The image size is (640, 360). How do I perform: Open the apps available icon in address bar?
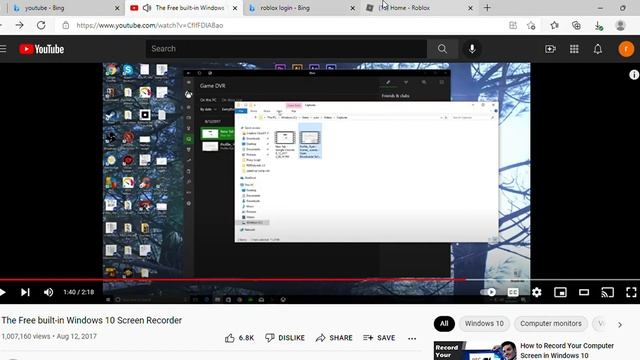point(513,25)
